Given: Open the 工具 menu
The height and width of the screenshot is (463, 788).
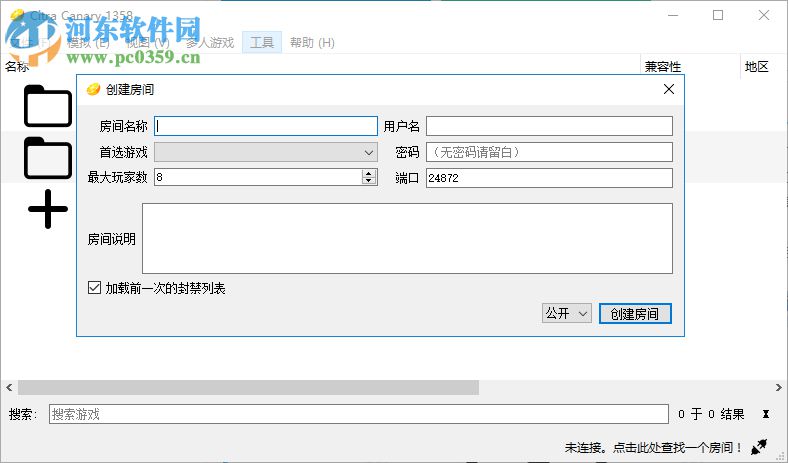Looking at the screenshot, I should 262,42.
